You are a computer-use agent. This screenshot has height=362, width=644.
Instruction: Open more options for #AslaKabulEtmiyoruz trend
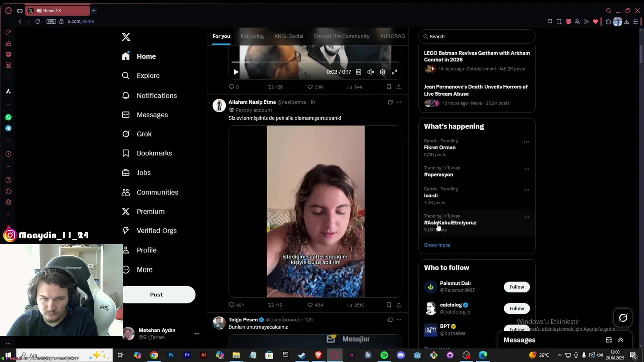point(526,217)
